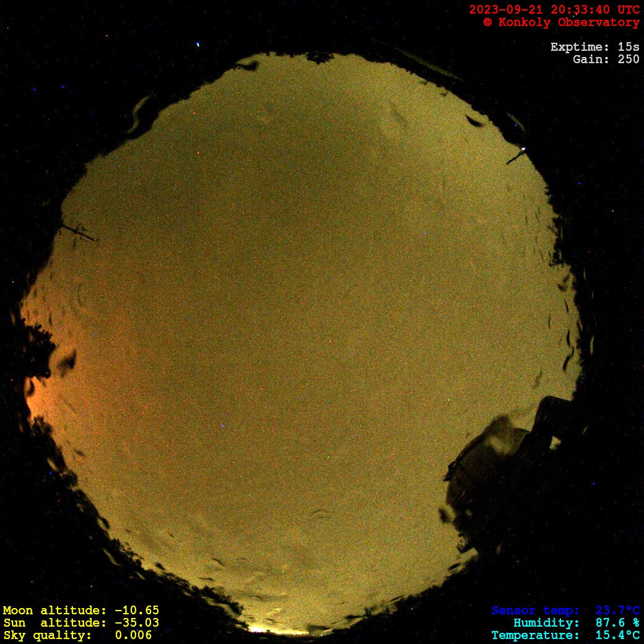Click the Temperature reading in cyan
The height and width of the screenshot is (644, 644).
[565, 635]
